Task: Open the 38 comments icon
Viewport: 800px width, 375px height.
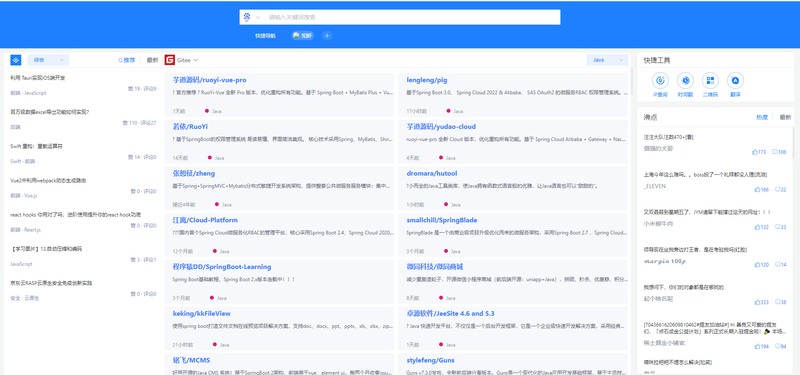Action: (x=781, y=302)
